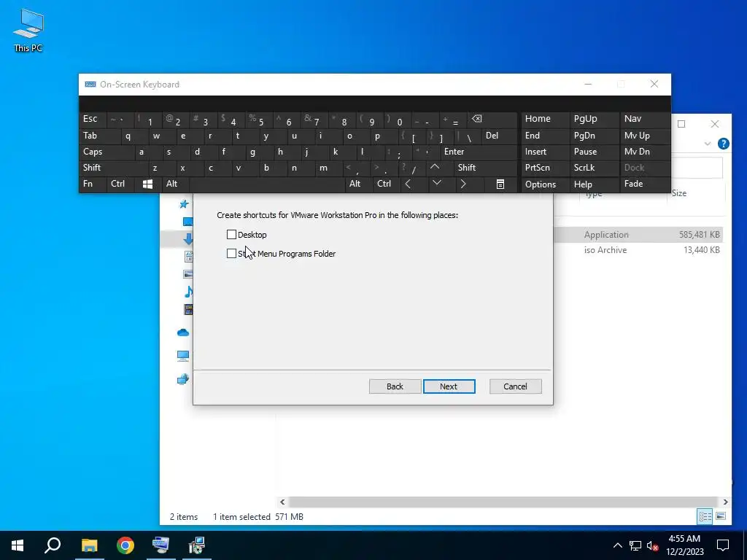Open the This PC desktop icon

click(28, 31)
